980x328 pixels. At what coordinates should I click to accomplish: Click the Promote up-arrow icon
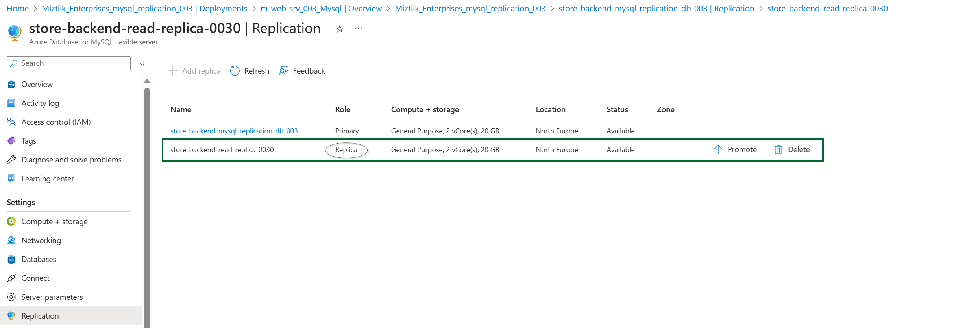click(x=718, y=149)
